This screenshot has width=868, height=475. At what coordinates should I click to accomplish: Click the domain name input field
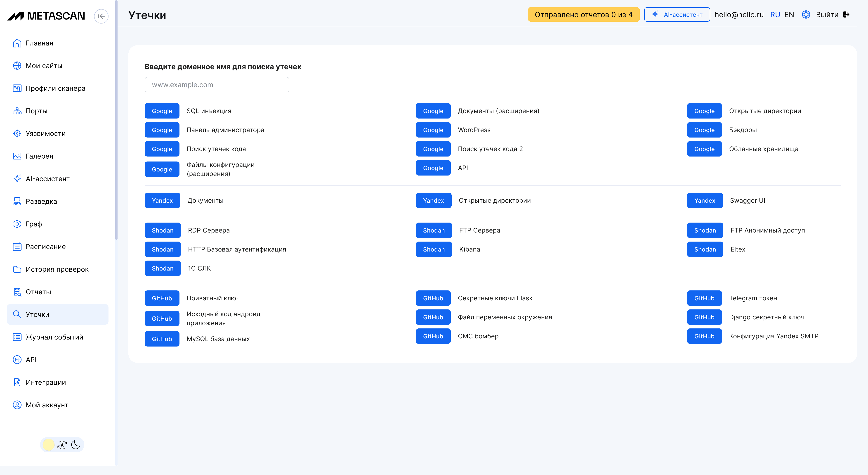[217, 85]
